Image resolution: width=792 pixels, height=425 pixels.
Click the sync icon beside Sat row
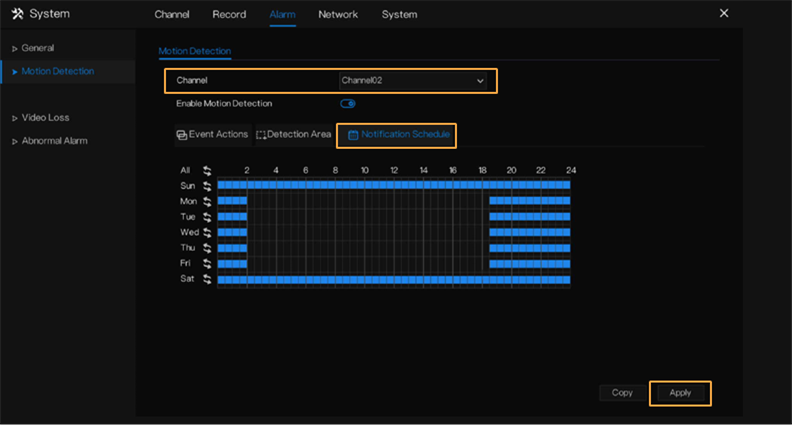(x=207, y=279)
